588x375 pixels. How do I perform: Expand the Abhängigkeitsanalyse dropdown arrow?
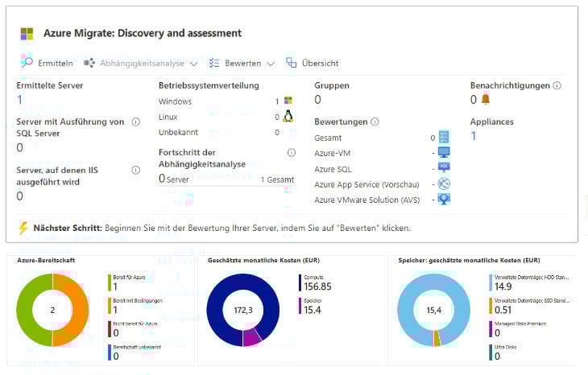tap(193, 64)
